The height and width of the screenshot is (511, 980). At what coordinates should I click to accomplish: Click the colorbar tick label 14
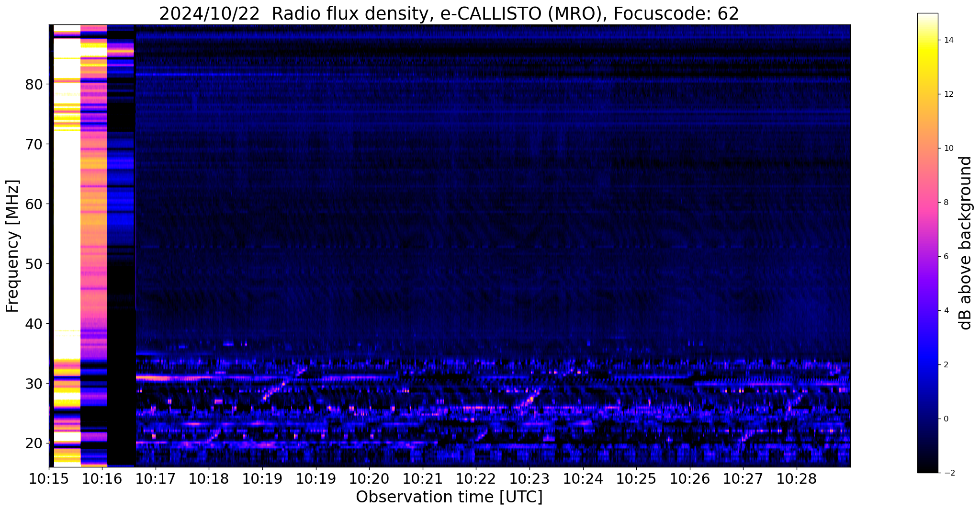click(x=948, y=40)
